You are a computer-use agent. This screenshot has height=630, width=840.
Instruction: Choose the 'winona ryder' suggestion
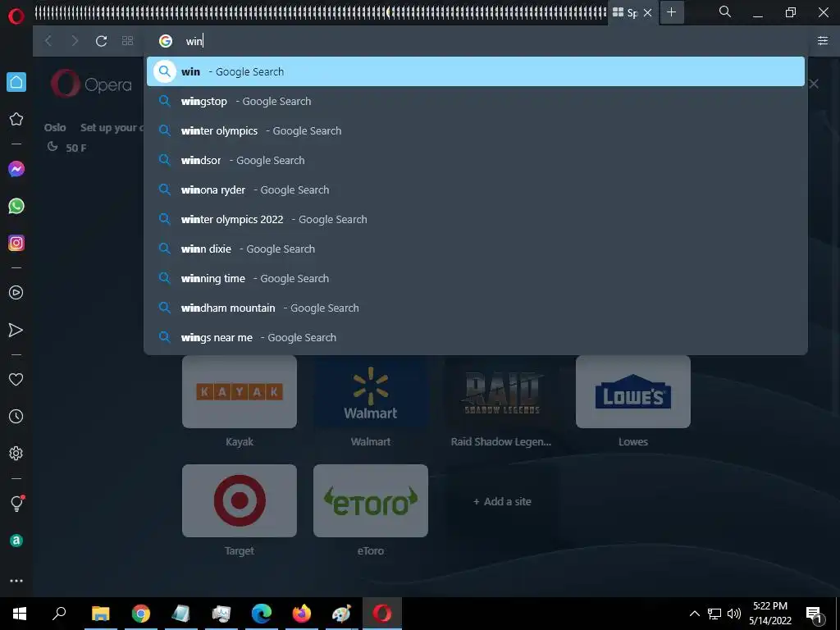click(476, 189)
